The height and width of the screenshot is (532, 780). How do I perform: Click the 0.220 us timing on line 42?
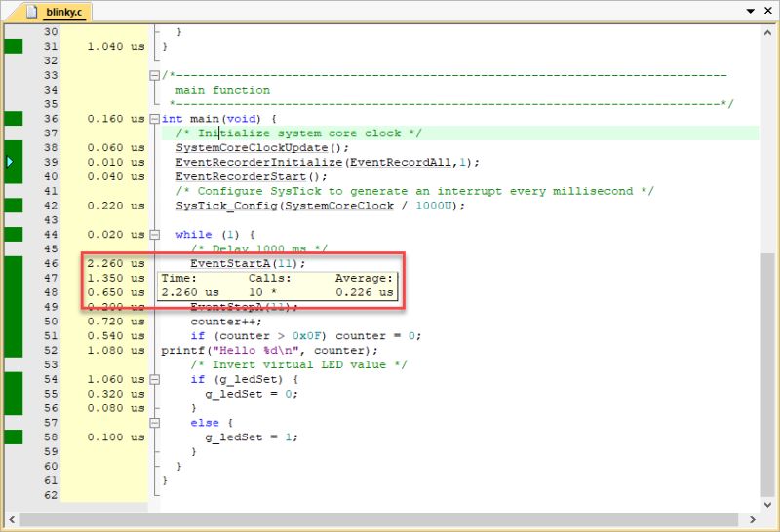click(x=116, y=206)
